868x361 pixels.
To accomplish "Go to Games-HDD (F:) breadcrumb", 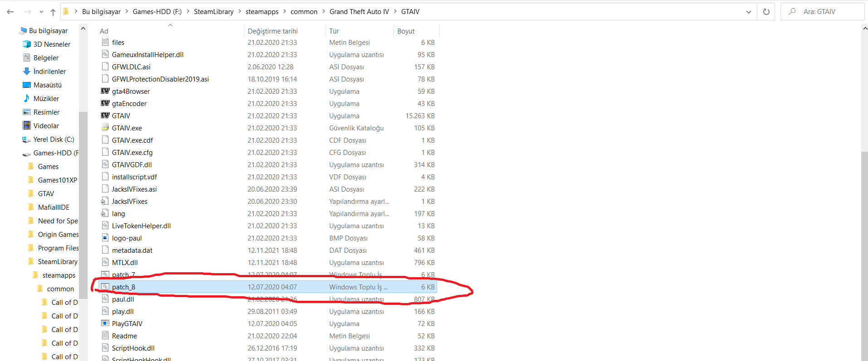I will [157, 12].
